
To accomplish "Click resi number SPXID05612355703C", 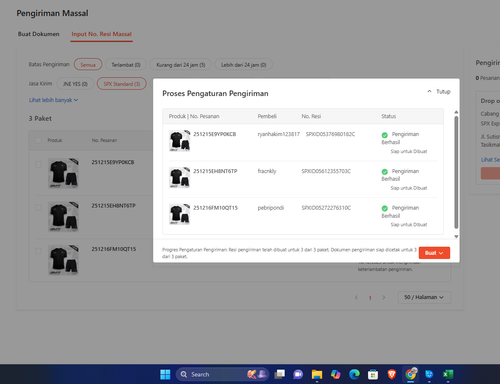I will coord(326,171).
